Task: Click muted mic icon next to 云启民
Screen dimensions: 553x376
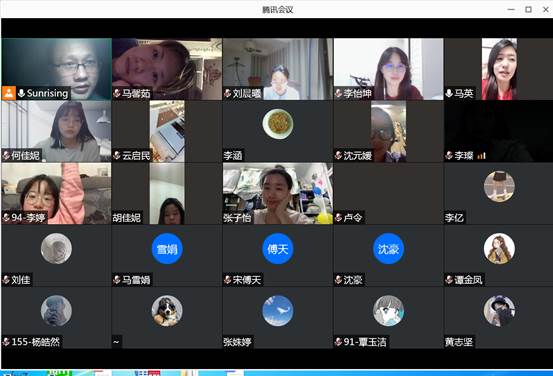Action: click(x=117, y=155)
